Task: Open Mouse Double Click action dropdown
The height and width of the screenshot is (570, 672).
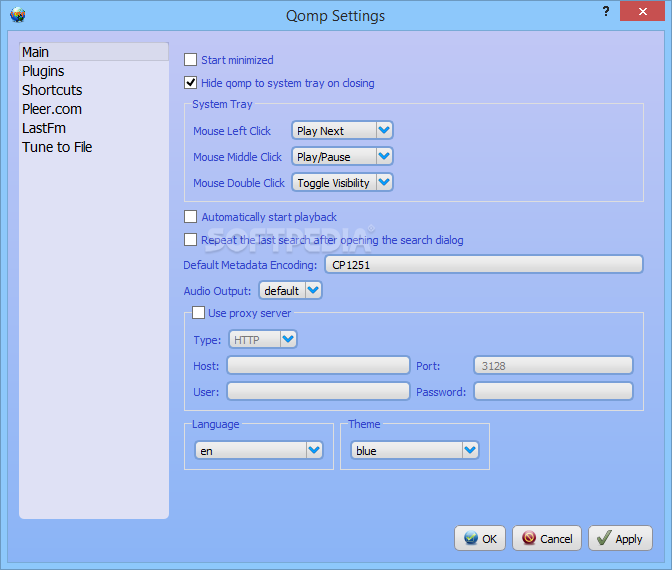Action: (x=342, y=183)
